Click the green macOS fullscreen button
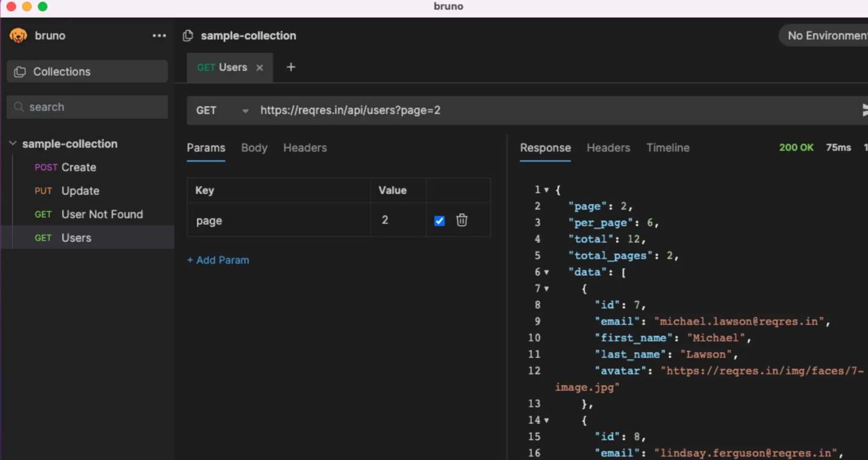 click(x=42, y=7)
